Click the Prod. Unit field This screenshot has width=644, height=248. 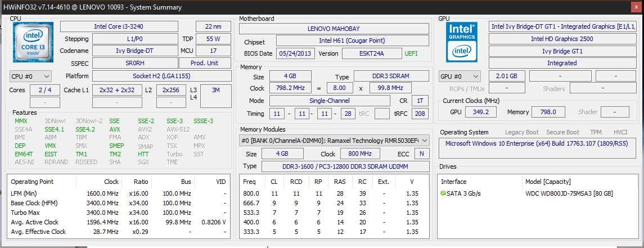(205, 63)
